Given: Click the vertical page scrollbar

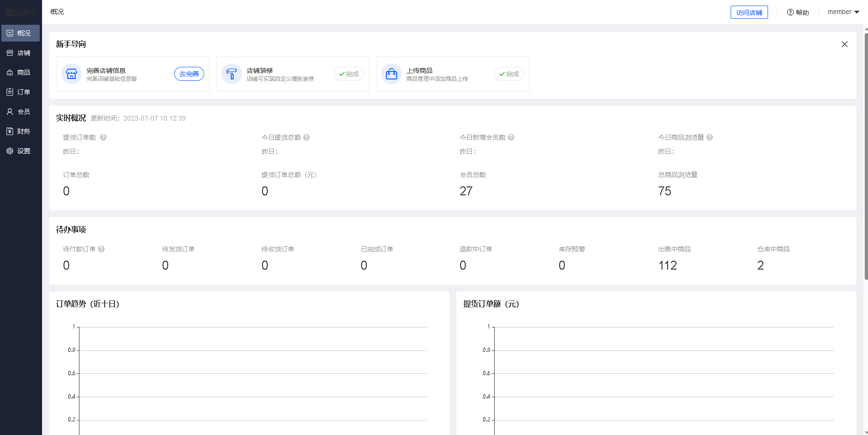Looking at the screenshot, I should pos(866,154).
